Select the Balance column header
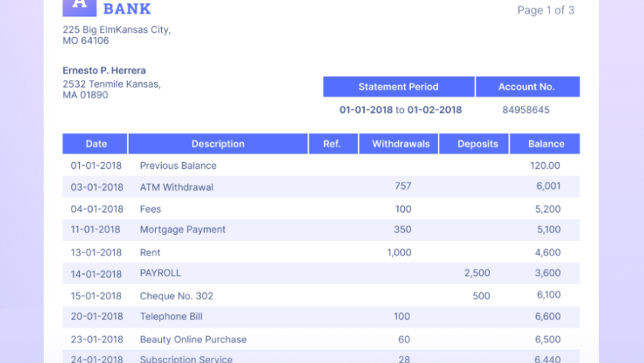This screenshot has height=363, width=644. pyautogui.click(x=546, y=144)
